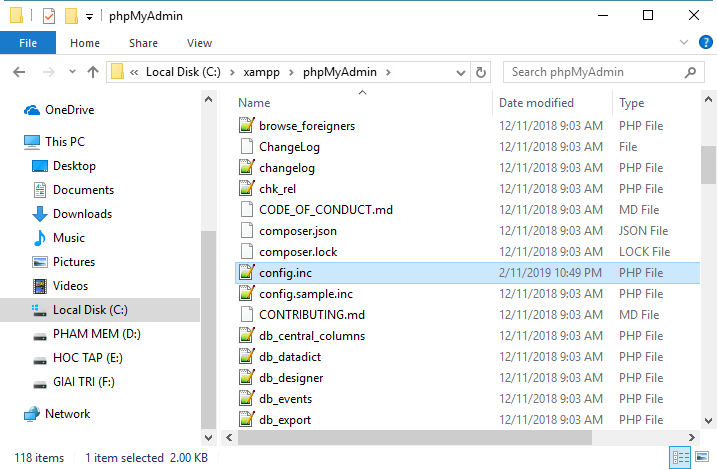Expand the chevron after Local Disk in path
Screen dimensions: 717x469
tap(232, 72)
